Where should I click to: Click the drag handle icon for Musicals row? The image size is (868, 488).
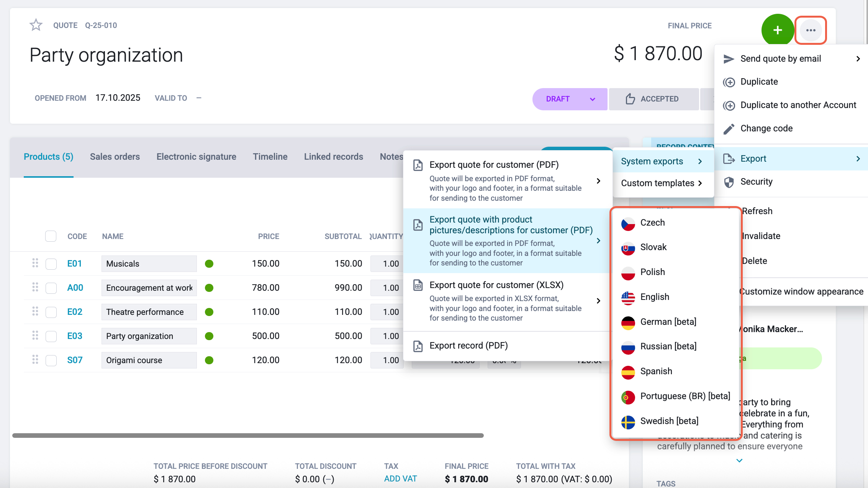tap(35, 263)
